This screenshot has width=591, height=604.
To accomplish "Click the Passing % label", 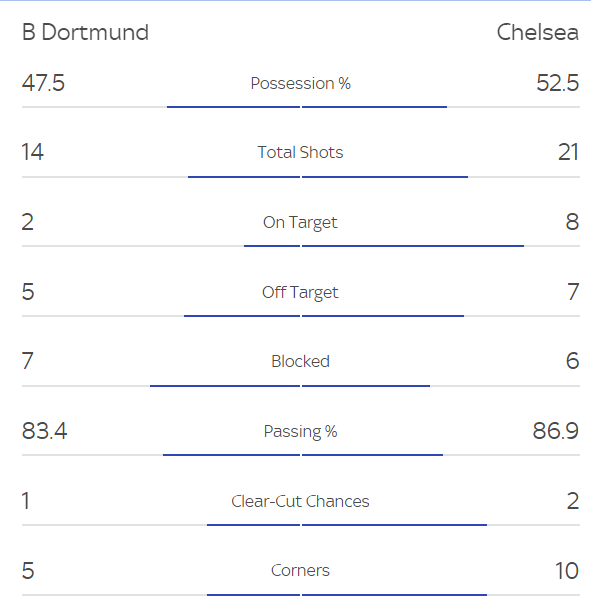I will (x=301, y=432).
